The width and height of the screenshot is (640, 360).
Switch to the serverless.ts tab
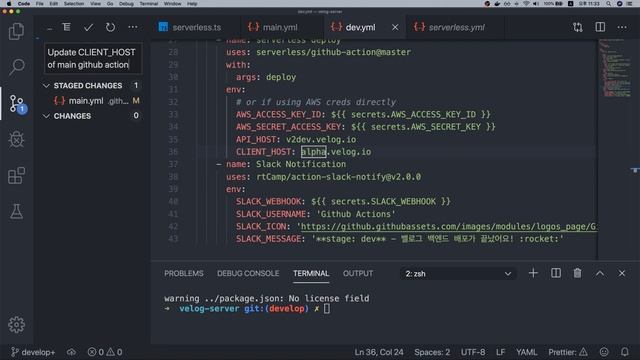click(x=196, y=27)
